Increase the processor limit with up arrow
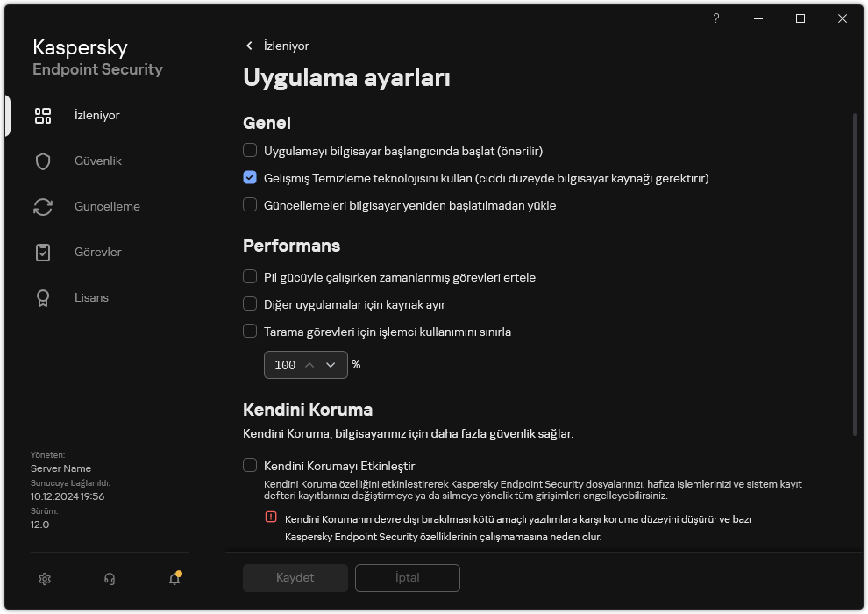 pyautogui.click(x=309, y=364)
